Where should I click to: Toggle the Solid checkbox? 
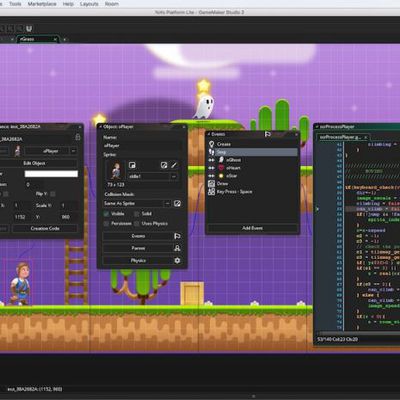[137, 214]
